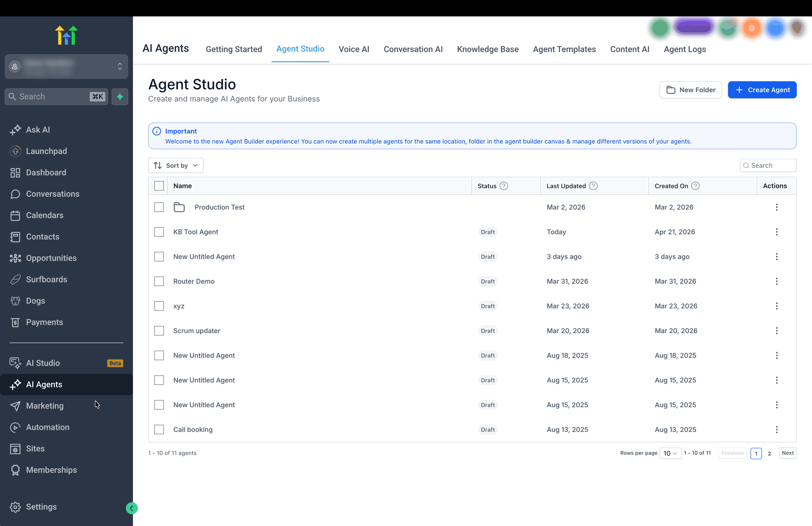Show Status column help tooltip icon
Viewport: 812px width, 526px height.
coord(504,186)
